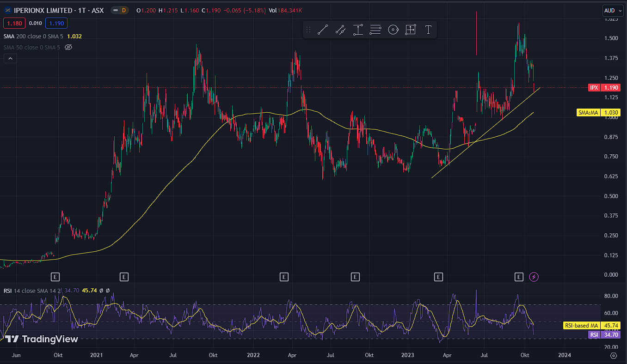Select the Text annotation tool

[428, 30]
